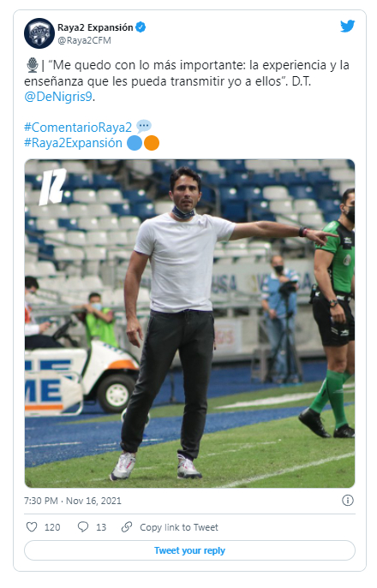Open replies via the speech bubble icon

click(x=82, y=527)
